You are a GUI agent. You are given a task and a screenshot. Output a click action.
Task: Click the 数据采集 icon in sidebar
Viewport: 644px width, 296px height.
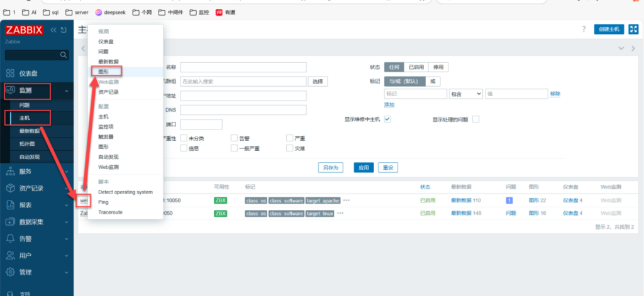pyautogui.click(x=10, y=221)
